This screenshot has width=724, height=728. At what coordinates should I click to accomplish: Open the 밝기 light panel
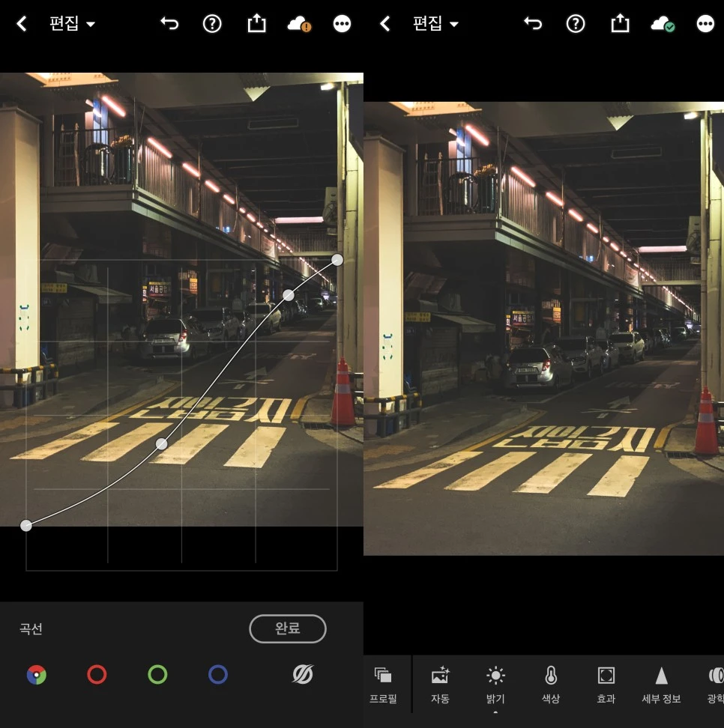[x=495, y=685]
